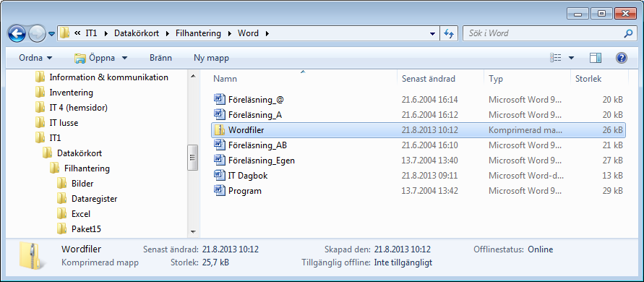644x282 pixels.
Task: Click the Filhantering folder icon in the tree
Action: point(54,168)
